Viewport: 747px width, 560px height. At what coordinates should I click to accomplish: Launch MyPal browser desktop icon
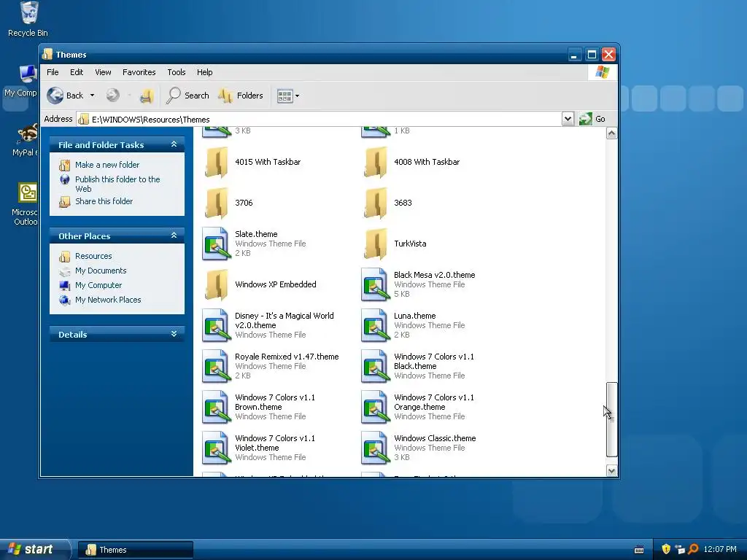pyautogui.click(x=25, y=139)
